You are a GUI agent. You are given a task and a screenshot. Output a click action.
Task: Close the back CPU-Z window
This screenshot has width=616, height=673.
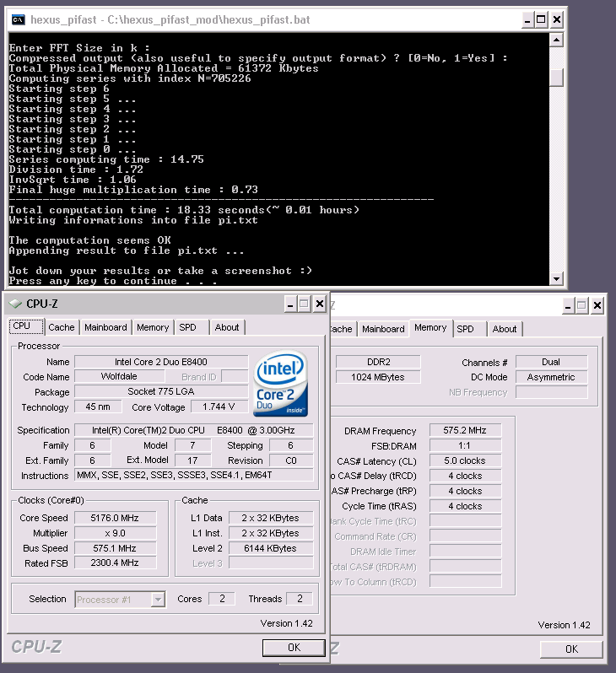pos(597,305)
